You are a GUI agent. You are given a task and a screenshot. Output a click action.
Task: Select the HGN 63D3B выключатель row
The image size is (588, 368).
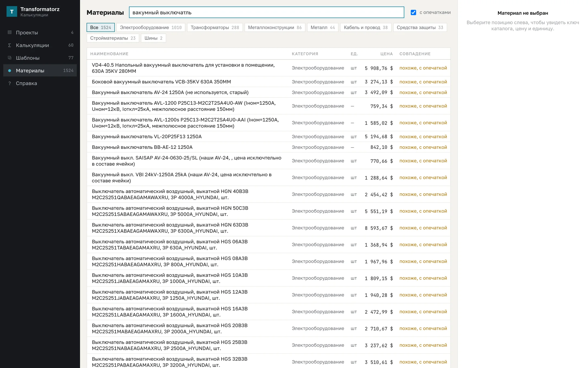268,228
